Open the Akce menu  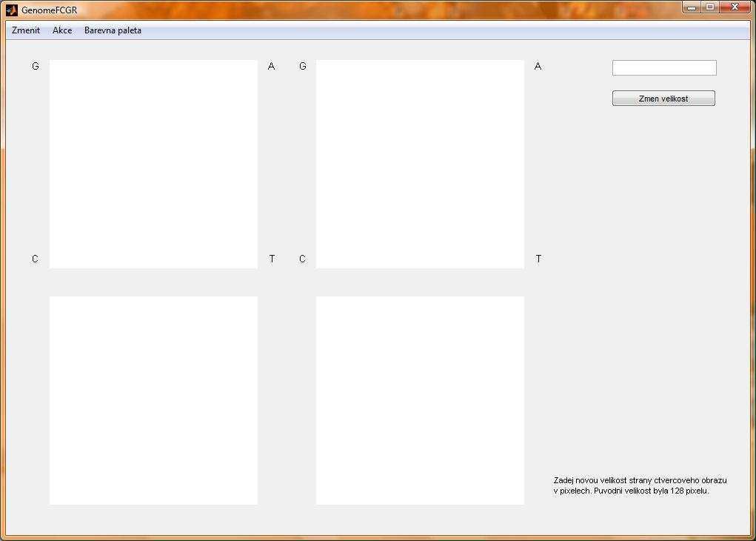[62, 30]
